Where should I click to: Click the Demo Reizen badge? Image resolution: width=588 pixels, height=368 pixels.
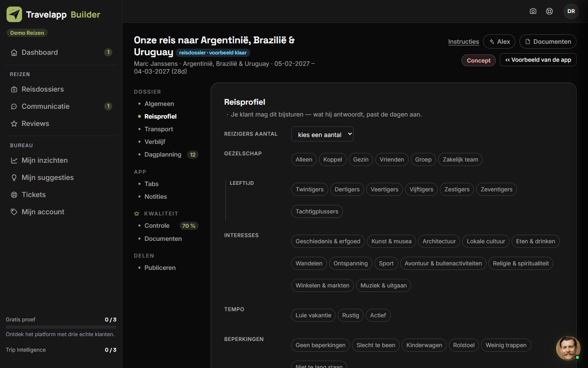(27, 33)
